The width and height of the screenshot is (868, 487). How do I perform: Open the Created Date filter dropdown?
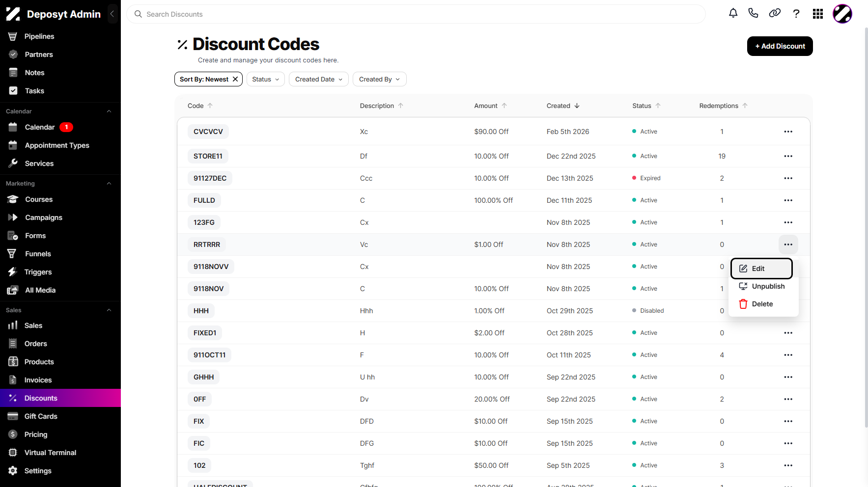tap(319, 79)
